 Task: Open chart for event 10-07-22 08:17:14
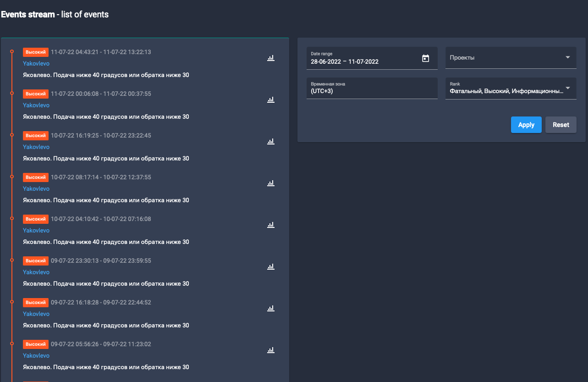click(270, 183)
